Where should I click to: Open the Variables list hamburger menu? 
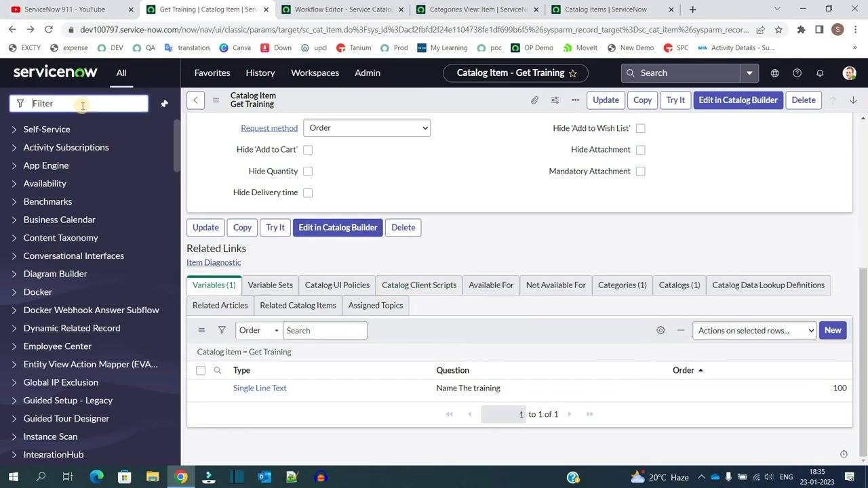coord(201,330)
